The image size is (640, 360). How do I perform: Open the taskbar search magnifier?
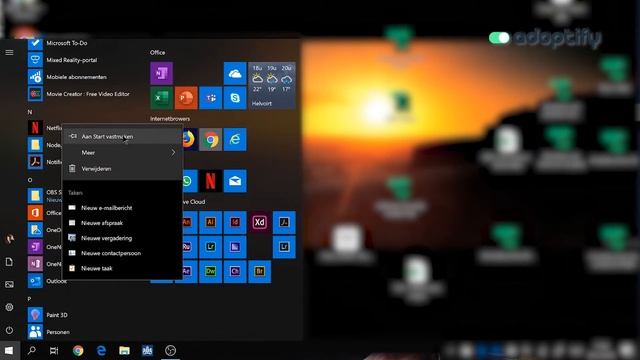coord(31,350)
